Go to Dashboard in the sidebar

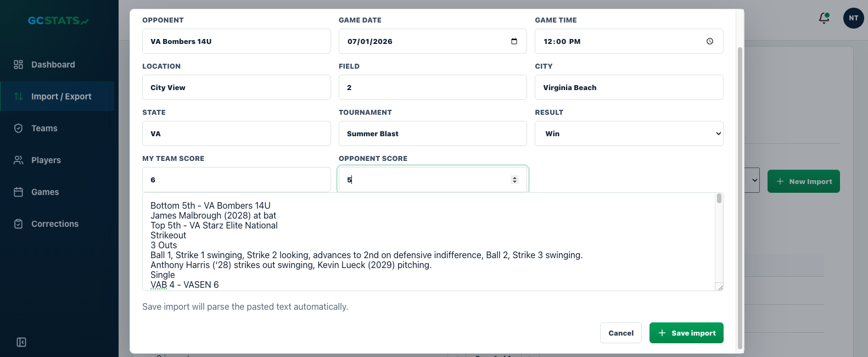tap(57, 65)
